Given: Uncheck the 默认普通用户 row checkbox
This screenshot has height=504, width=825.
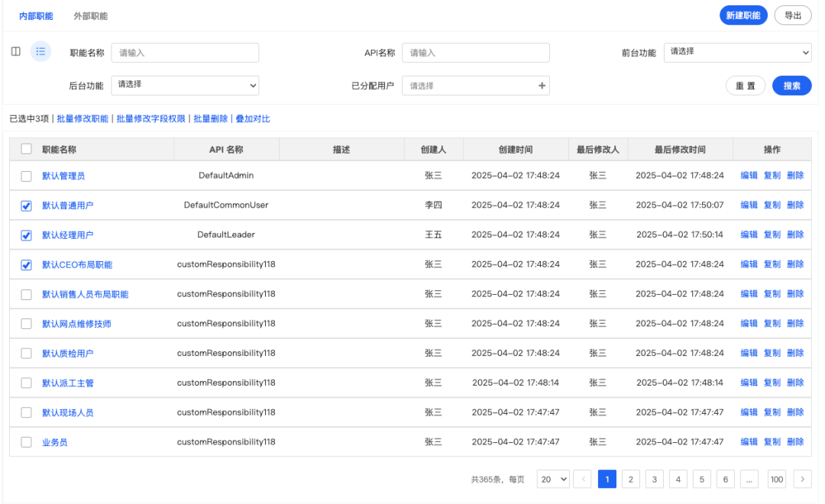Looking at the screenshot, I should point(27,205).
